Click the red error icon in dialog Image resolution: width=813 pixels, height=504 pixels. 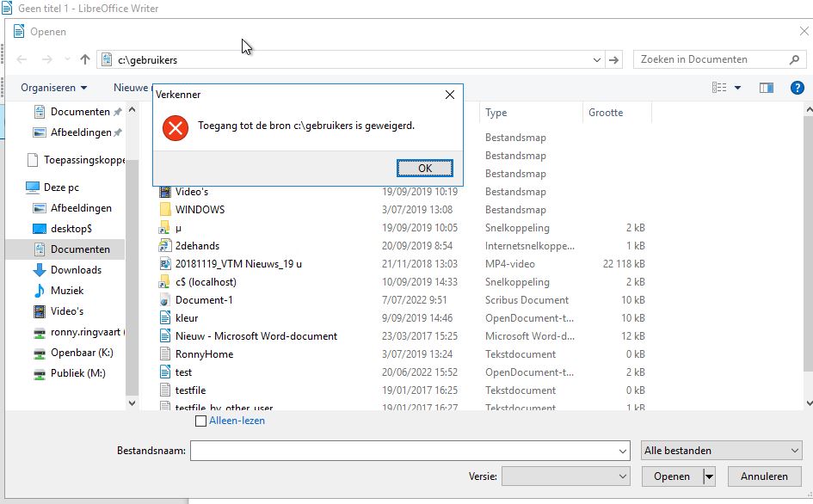pyautogui.click(x=176, y=128)
